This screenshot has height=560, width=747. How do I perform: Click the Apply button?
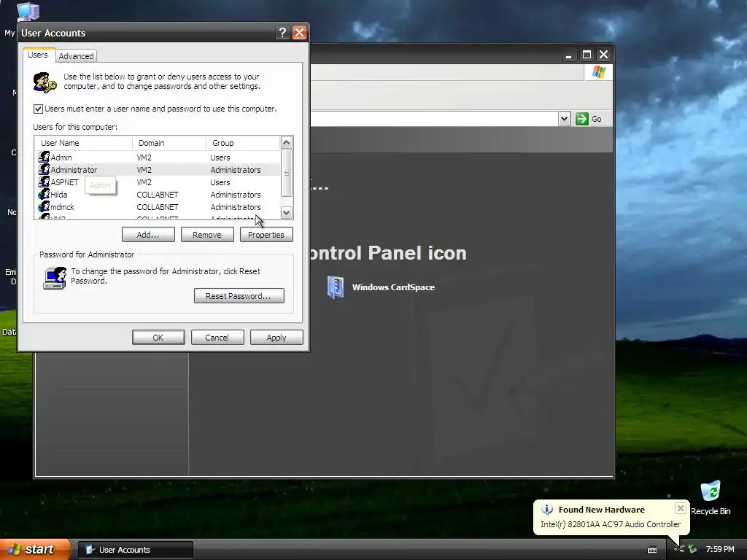(x=276, y=338)
